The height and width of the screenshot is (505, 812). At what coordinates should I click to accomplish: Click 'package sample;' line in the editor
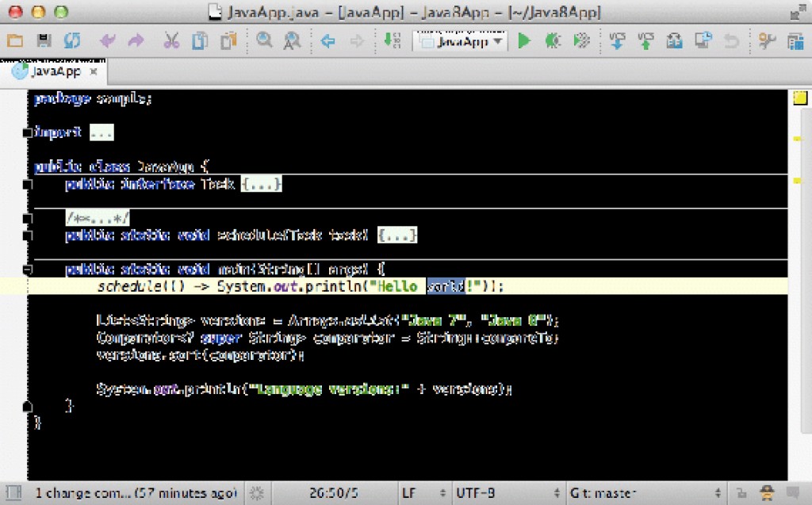point(93,98)
